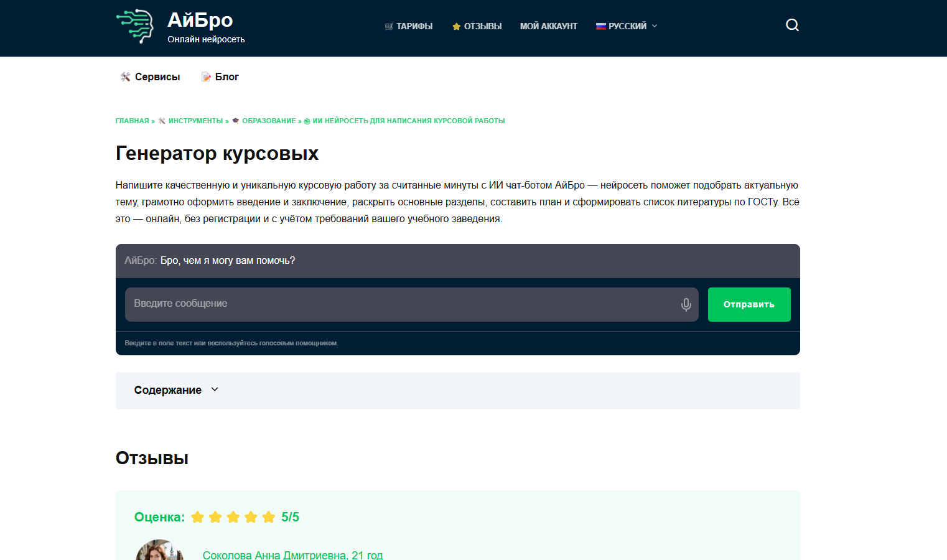
Task: Expand the Содержание table of contents
Action: [x=168, y=390]
